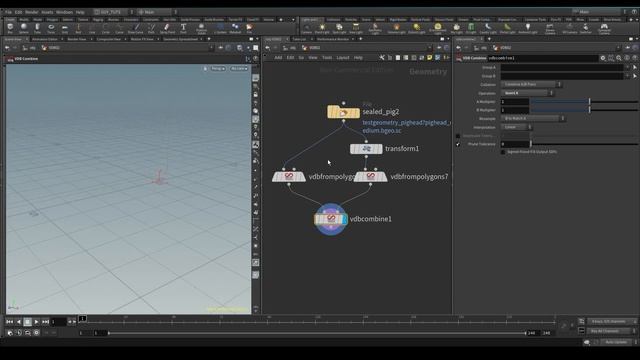Open the Assets menu
This screenshot has width=640, height=360.
coord(47,12)
